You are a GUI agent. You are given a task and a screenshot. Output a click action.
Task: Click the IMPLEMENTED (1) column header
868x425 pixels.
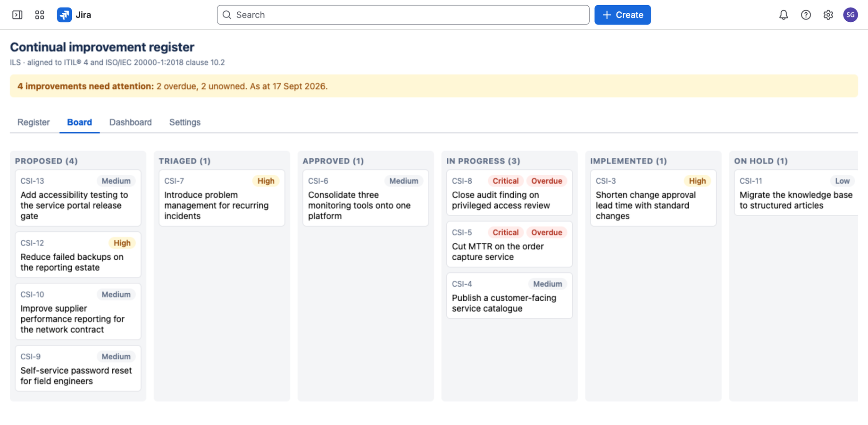pyautogui.click(x=628, y=161)
